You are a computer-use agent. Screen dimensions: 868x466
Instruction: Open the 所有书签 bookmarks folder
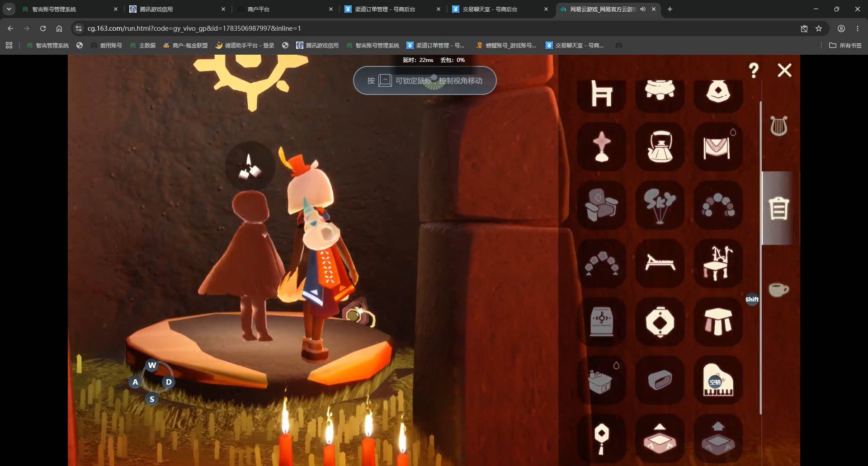pos(845,45)
